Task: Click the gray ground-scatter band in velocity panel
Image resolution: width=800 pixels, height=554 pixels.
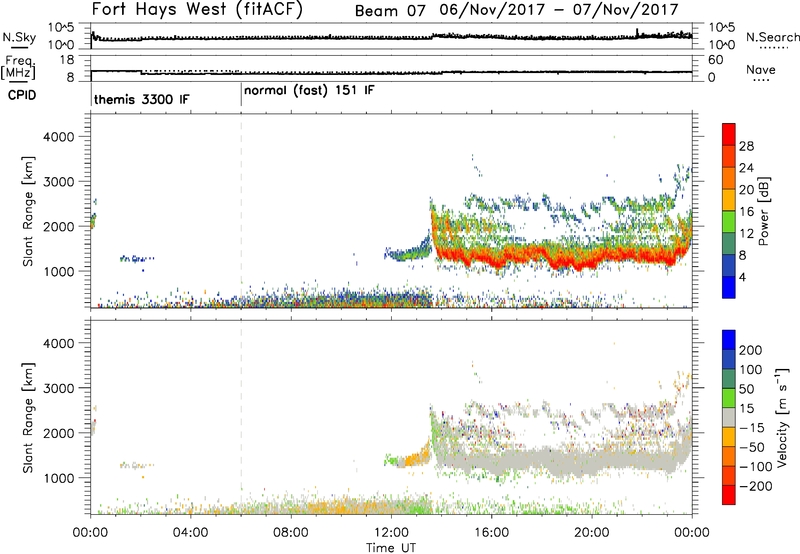Action: (x=561, y=462)
